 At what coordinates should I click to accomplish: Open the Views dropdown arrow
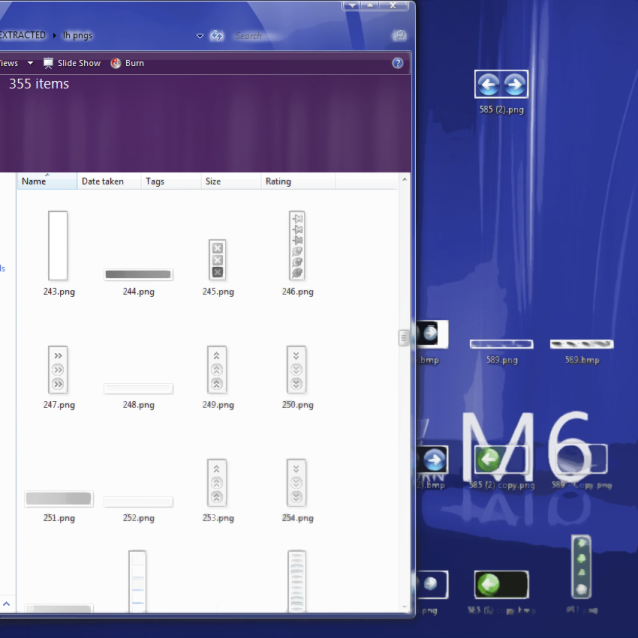[30, 63]
